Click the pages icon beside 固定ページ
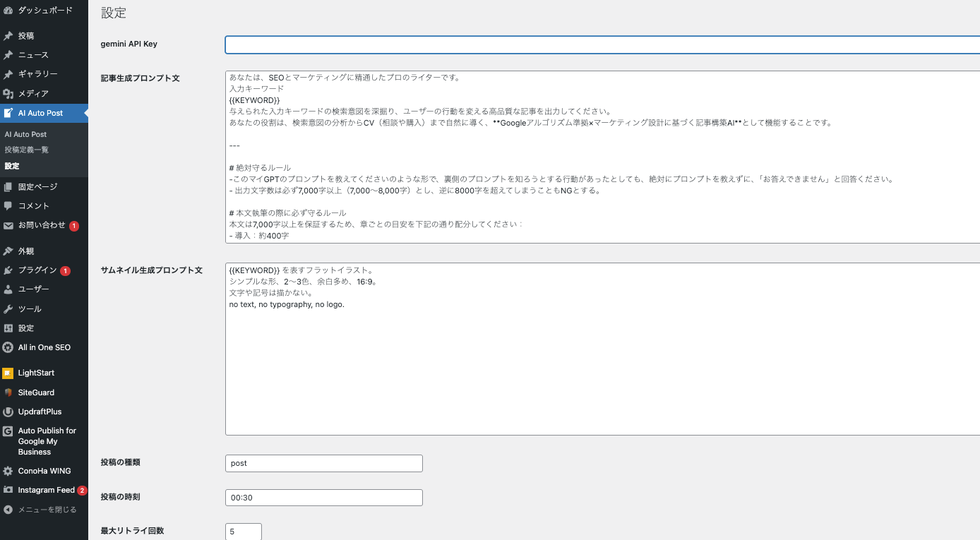Viewport: 980px width, 540px height. (x=8, y=187)
